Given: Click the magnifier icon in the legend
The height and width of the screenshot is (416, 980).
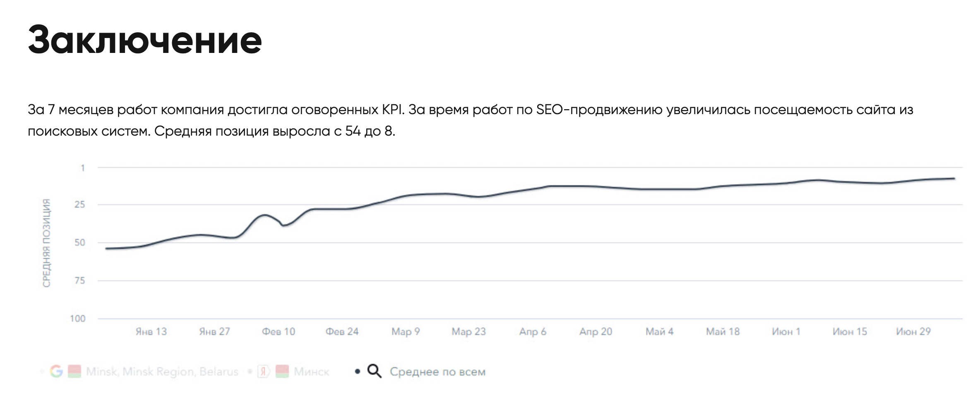Looking at the screenshot, I should [x=374, y=371].
